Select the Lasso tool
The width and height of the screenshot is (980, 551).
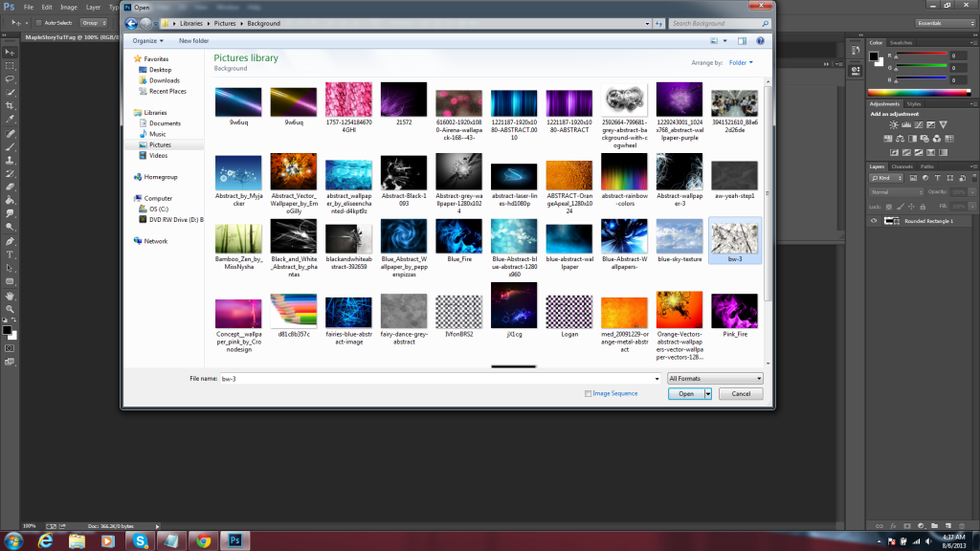pyautogui.click(x=10, y=79)
